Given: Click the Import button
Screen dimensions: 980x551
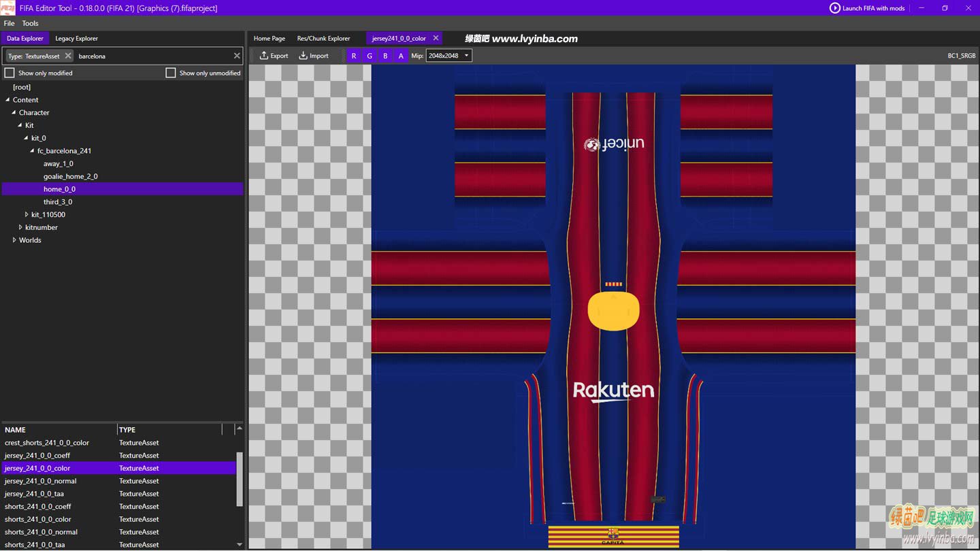Looking at the screenshot, I should click(314, 56).
